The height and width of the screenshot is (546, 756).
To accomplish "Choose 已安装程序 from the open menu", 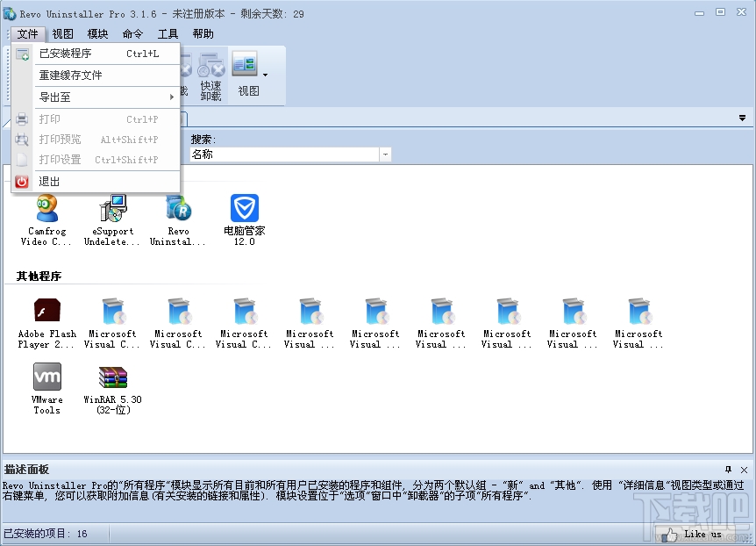I will click(66, 54).
